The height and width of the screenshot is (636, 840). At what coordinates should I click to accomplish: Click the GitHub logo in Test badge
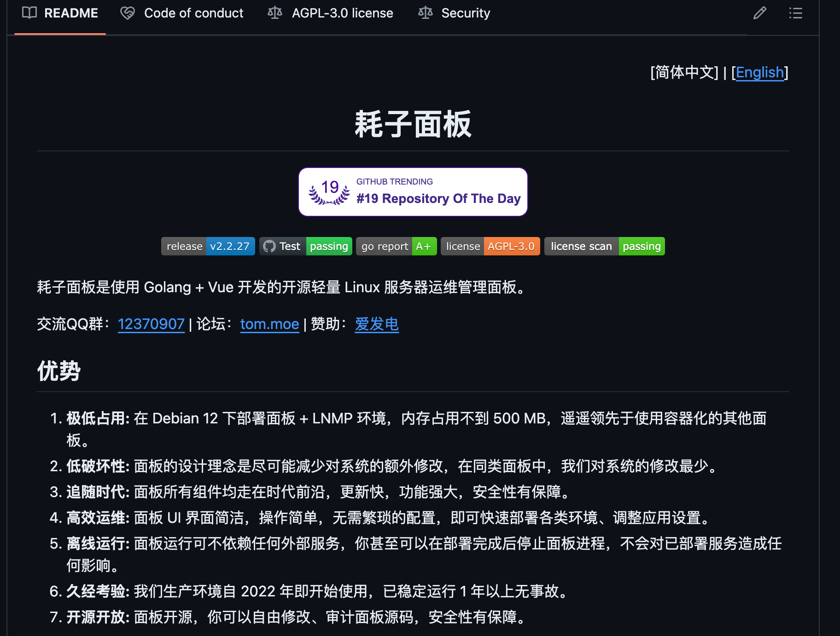(x=269, y=247)
